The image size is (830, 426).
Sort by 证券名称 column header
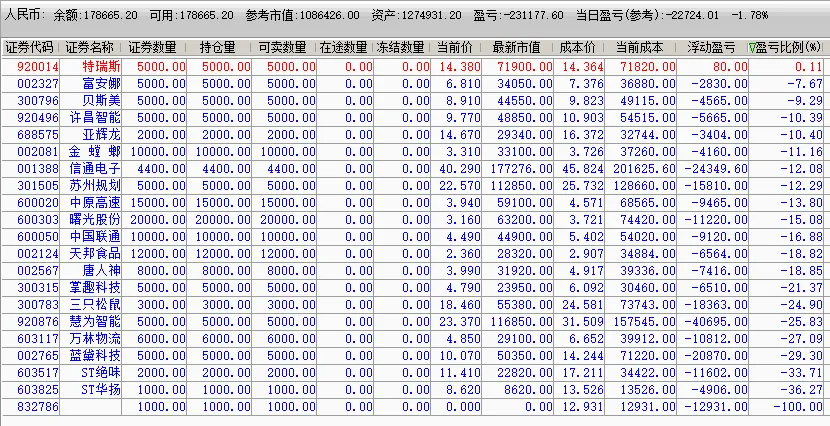pyautogui.click(x=89, y=48)
